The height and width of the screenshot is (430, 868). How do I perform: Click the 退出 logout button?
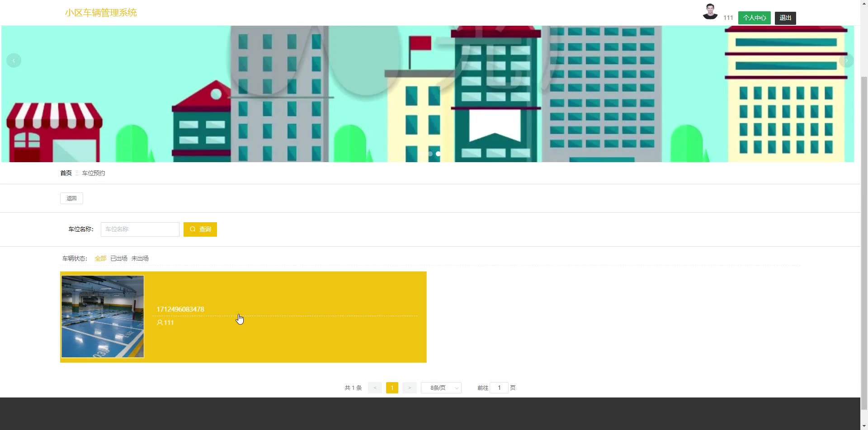coord(785,18)
